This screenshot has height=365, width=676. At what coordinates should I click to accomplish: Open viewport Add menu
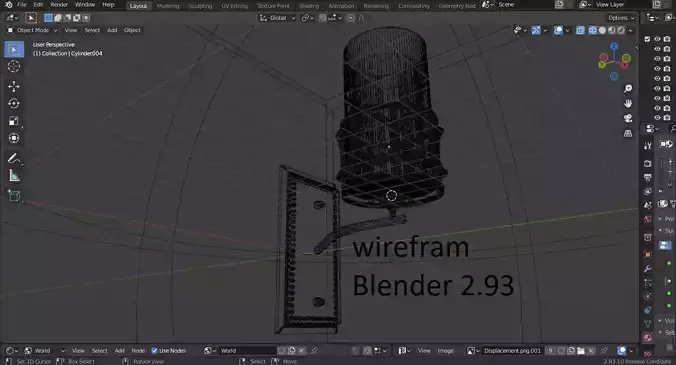(112, 30)
